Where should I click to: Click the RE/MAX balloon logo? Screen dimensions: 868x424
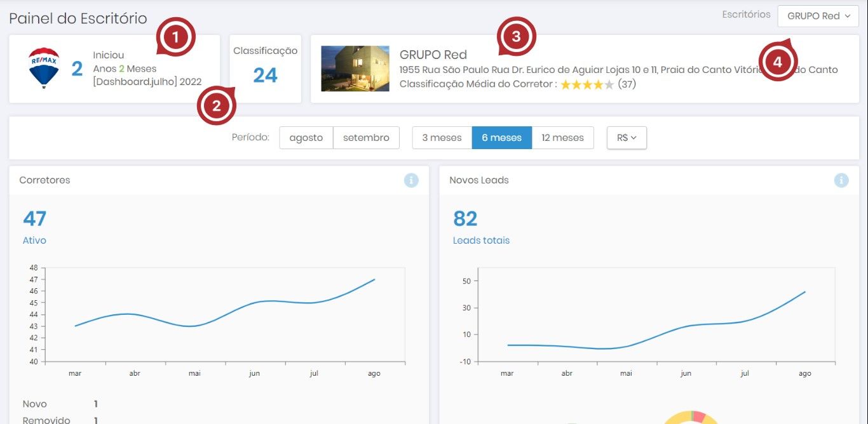(x=44, y=68)
